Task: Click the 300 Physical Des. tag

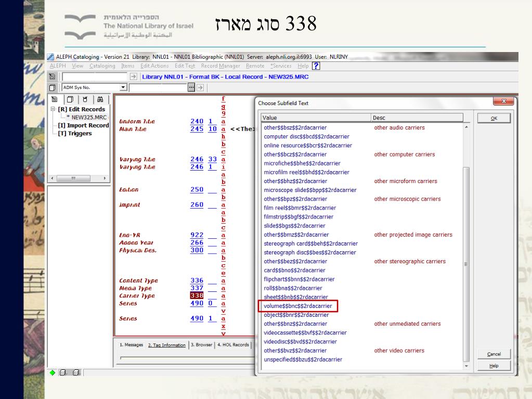Action: tap(197, 250)
